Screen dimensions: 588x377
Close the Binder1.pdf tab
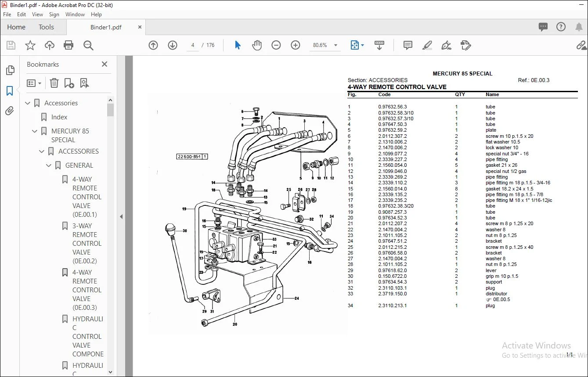[x=140, y=27]
